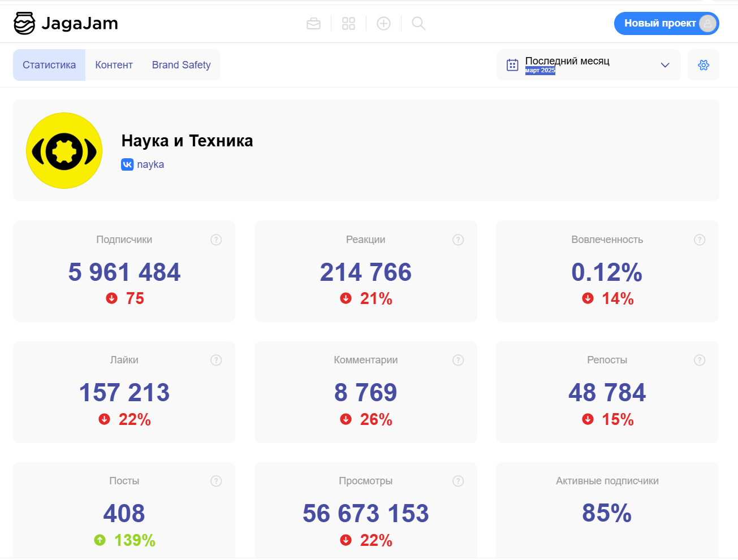Screen dimensions: 738x560
Task: Switch to the Контент tab
Action: pos(114,65)
